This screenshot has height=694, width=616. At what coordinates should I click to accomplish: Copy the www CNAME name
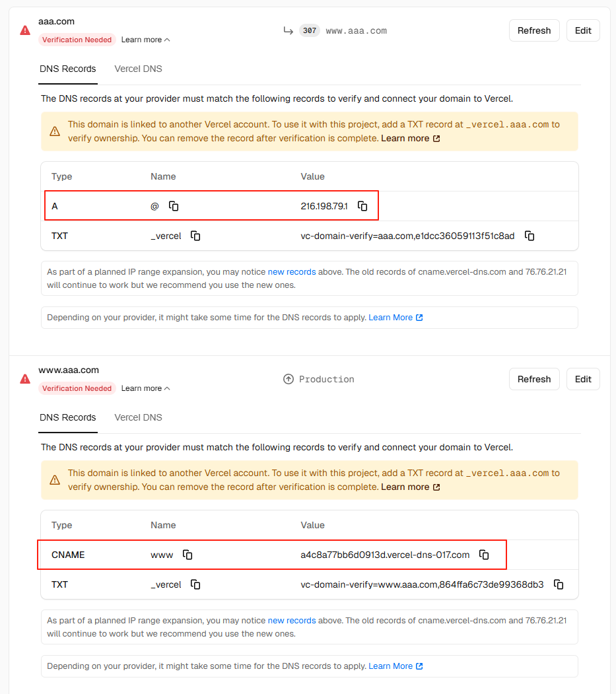[188, 555]
